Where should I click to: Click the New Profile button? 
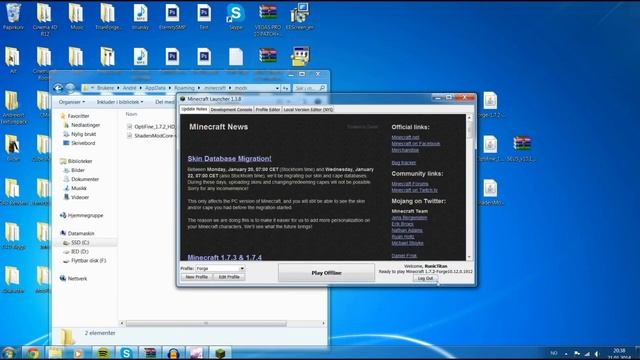196,277
